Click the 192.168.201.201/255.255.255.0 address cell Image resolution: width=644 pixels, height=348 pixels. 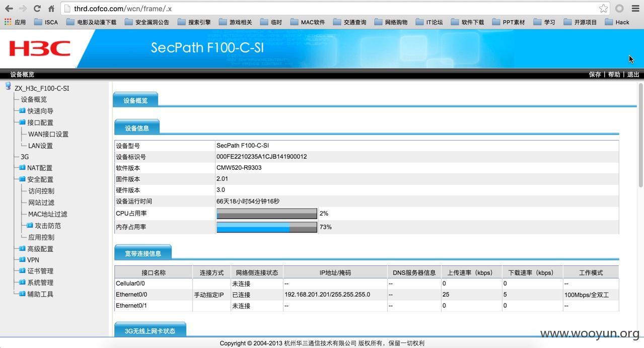[x=335, y=295]
